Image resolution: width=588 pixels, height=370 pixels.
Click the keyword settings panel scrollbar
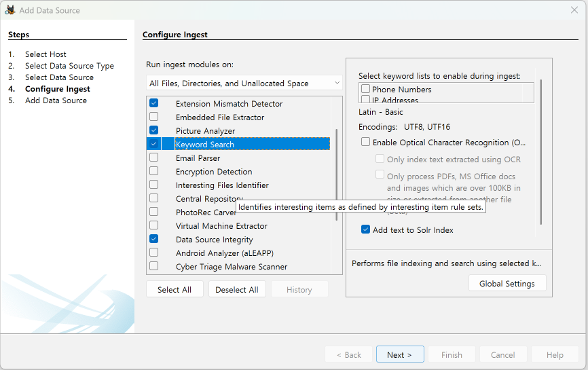click(x=540, y=152)
